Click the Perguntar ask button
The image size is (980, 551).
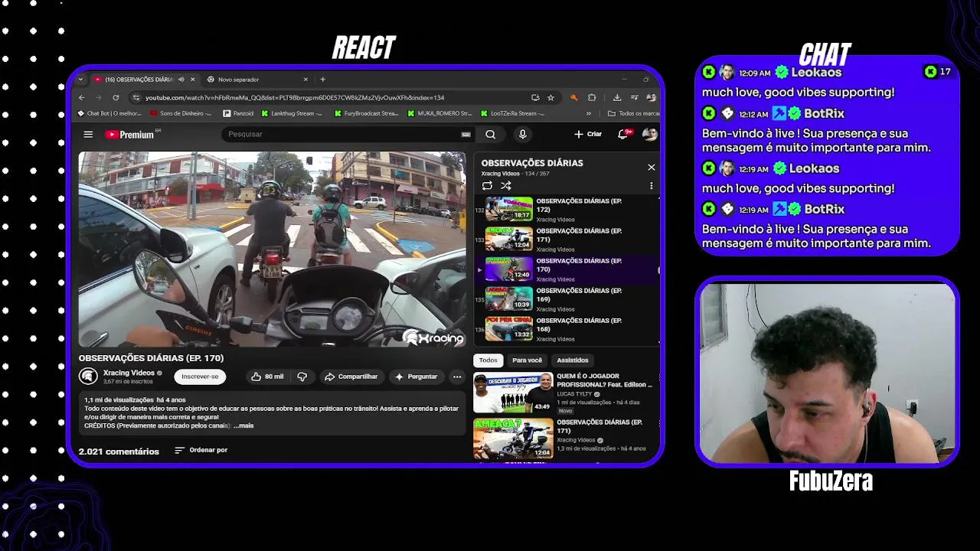pos(416,377)
